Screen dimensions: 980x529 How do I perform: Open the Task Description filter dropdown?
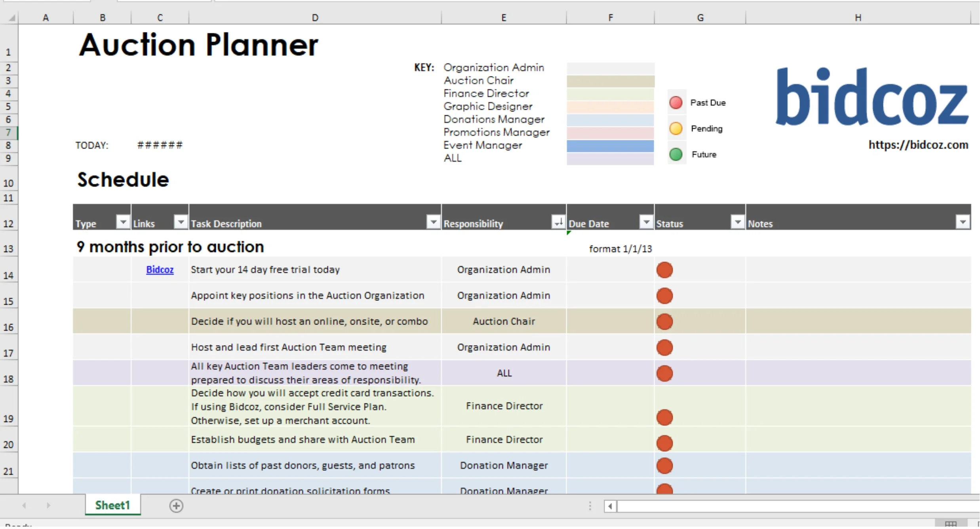coord(433,223)
